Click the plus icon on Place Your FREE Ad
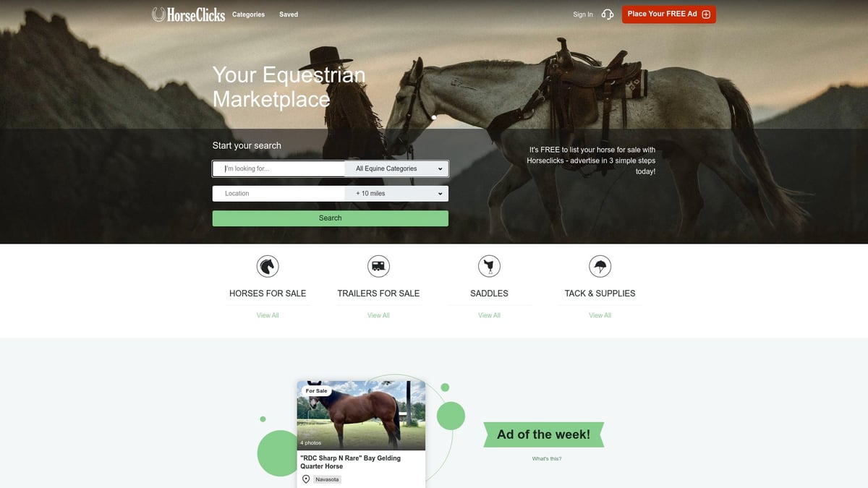The image size is (868, 488). tap(706, 14)
